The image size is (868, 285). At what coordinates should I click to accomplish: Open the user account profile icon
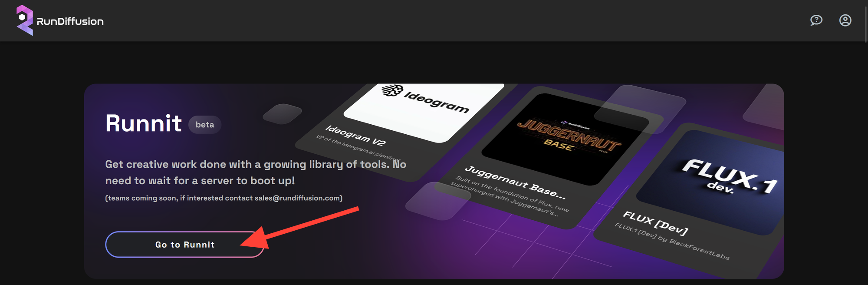pyautogui.click(x=845, y=20)
